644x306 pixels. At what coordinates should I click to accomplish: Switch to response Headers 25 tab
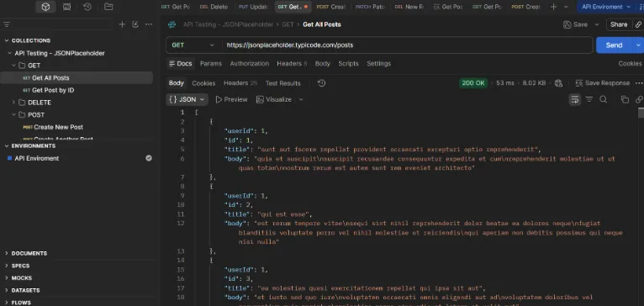pos(240,83)
